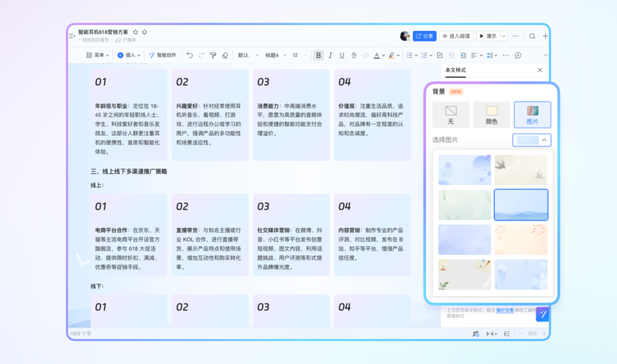Click the eraser clear-formatting icon
617x364 pixels.
225,55
